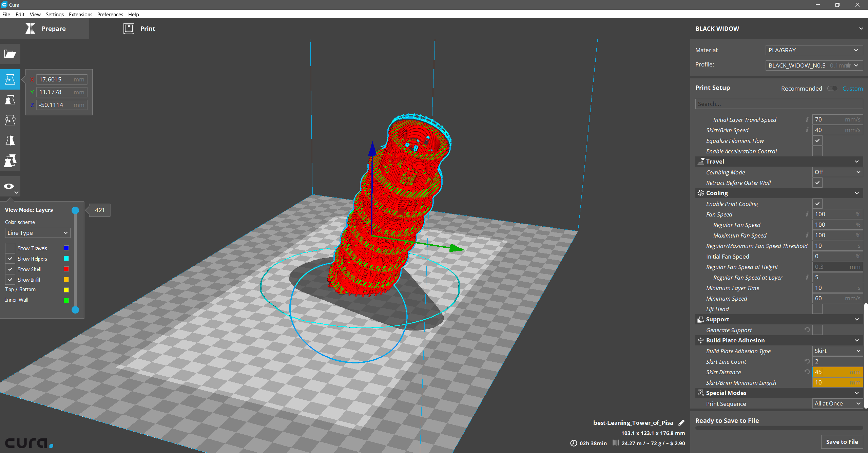
Task: Click the top layer slider handle
Action: pos(75,210)
